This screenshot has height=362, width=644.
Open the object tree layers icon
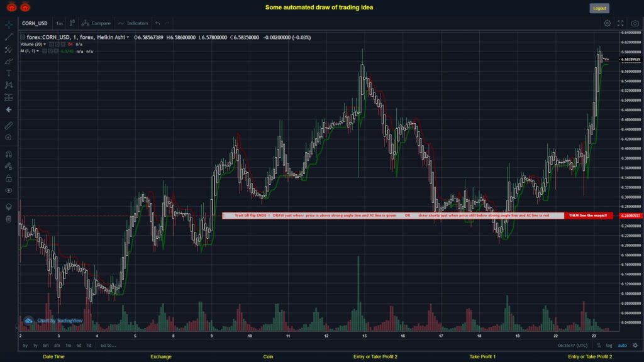point(9,207)
